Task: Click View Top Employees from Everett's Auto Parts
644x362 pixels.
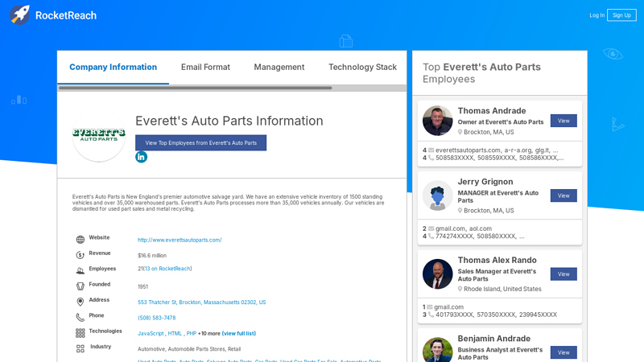Action: [200, 143]
